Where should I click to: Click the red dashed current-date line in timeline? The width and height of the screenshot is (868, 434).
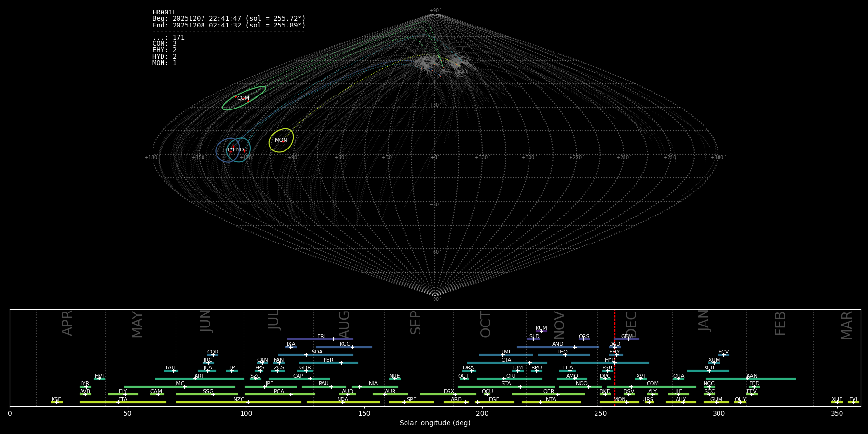(615, 357)
